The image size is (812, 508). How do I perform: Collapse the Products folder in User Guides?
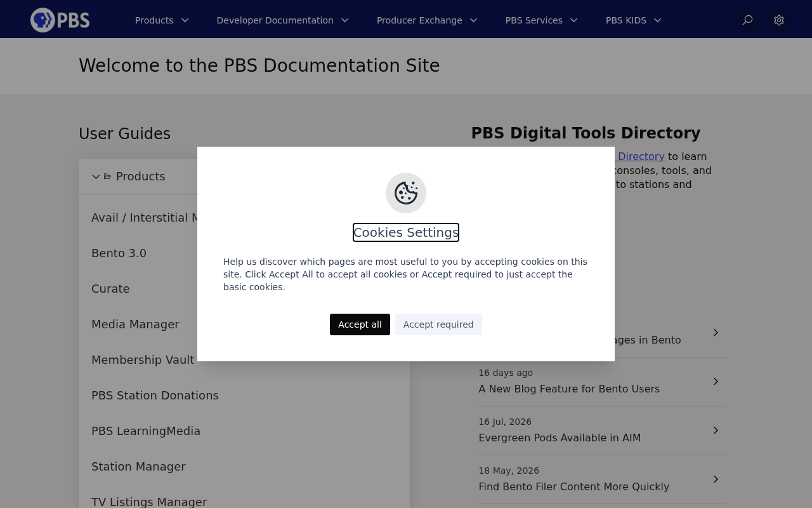coord(96,177)
